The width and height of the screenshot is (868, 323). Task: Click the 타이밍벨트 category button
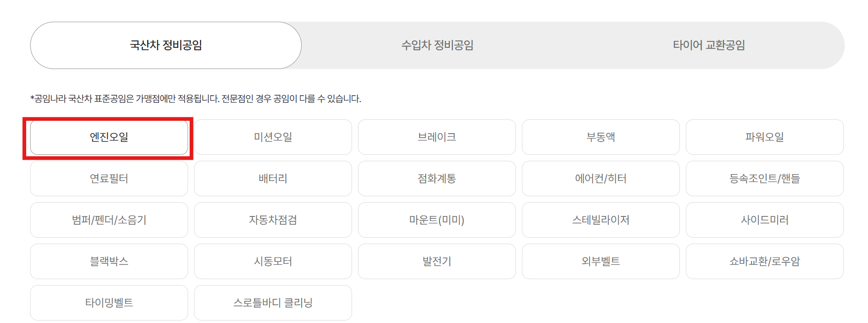coord(109,302)
